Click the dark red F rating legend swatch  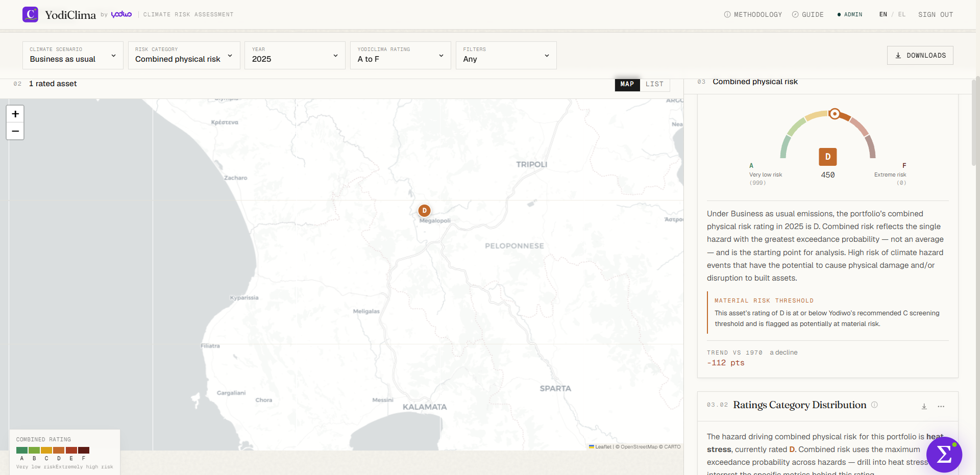[x=84, y=450]
